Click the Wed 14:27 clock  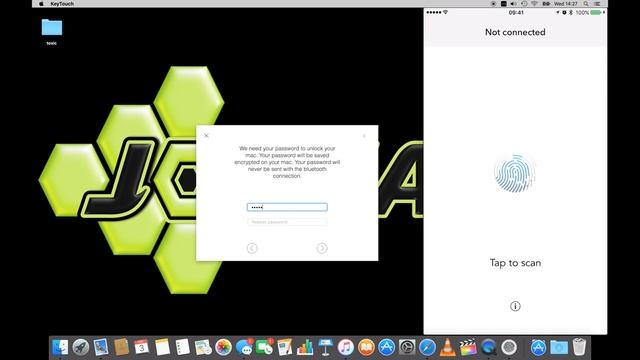[x=566, y=4]
